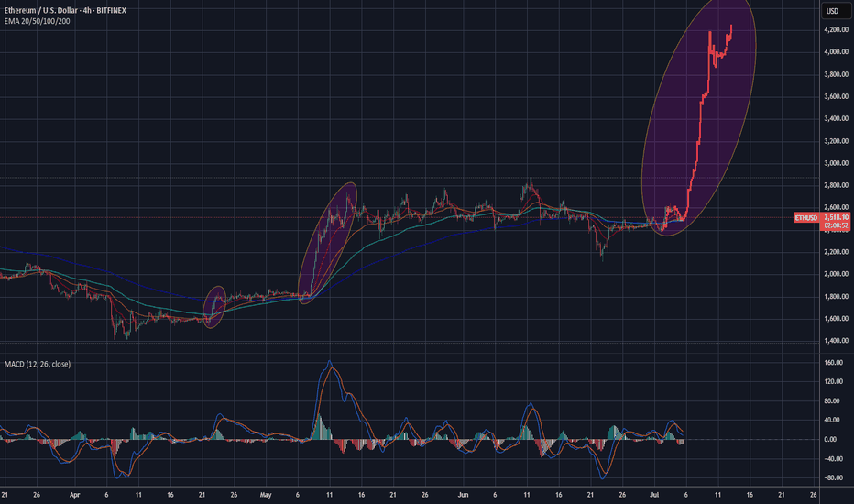The width and height of the screenshot is (854, 504).
Task: Click the 160.00 MACD scale label
Action: tap(833, 362)
